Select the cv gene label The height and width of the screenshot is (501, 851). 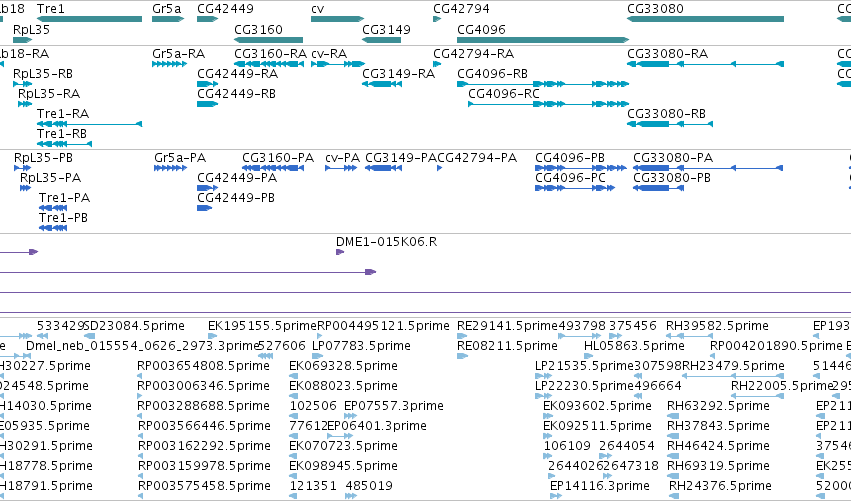tap(317, 9)
